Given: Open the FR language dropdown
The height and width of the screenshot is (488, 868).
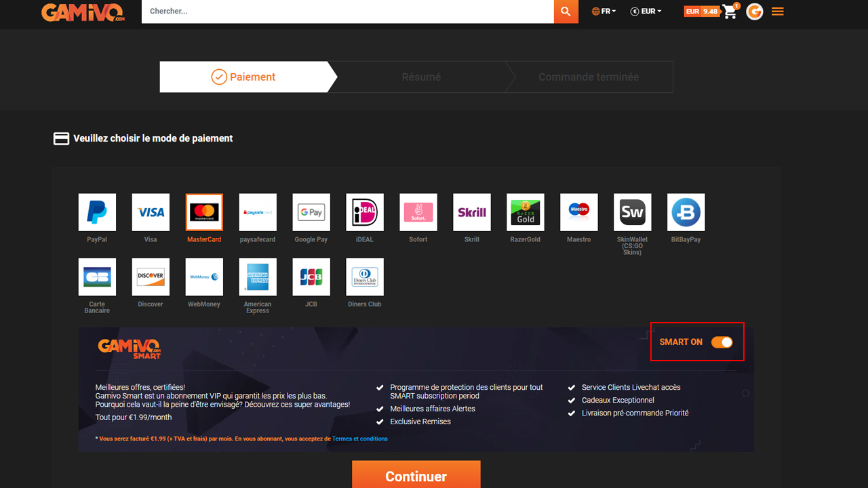Looking at the screenshot, I should point(603,11).
